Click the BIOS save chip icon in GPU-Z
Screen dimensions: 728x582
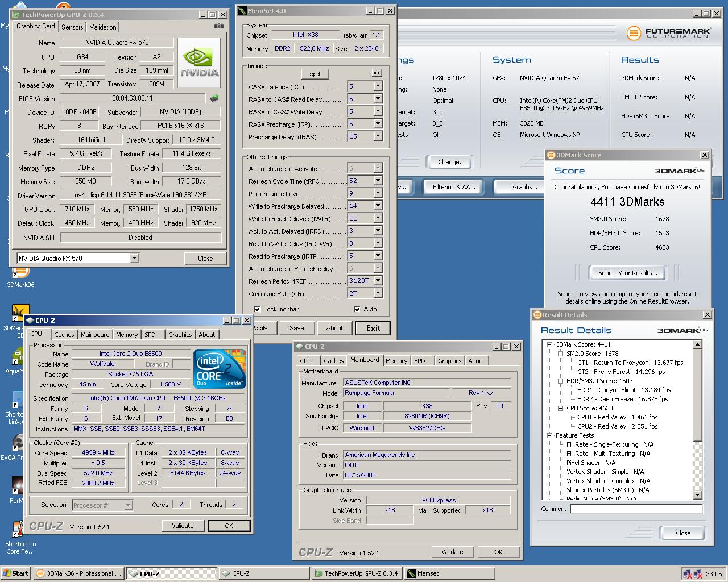(214, 98)
